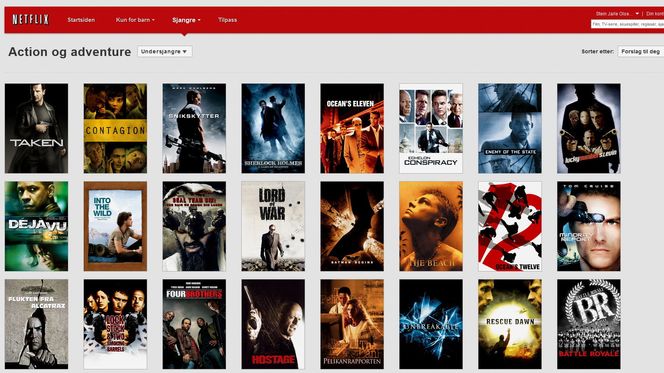Open the Pelikanrapporten poster

coord(352,324)
